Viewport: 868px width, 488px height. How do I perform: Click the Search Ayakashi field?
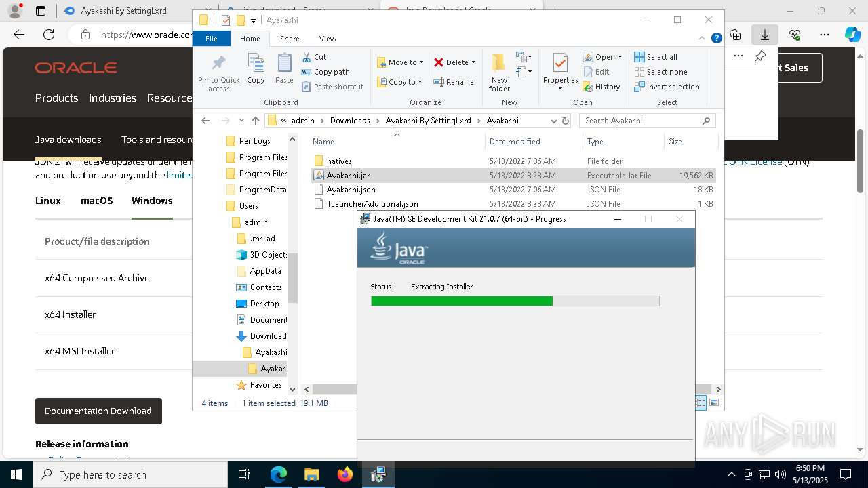pyautogui.click(x=648, y=121)
